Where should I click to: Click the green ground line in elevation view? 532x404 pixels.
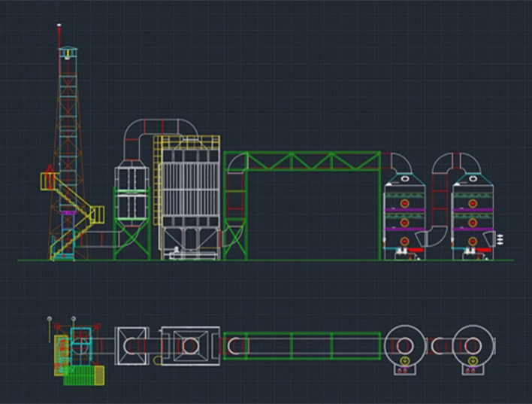point(301,260)
